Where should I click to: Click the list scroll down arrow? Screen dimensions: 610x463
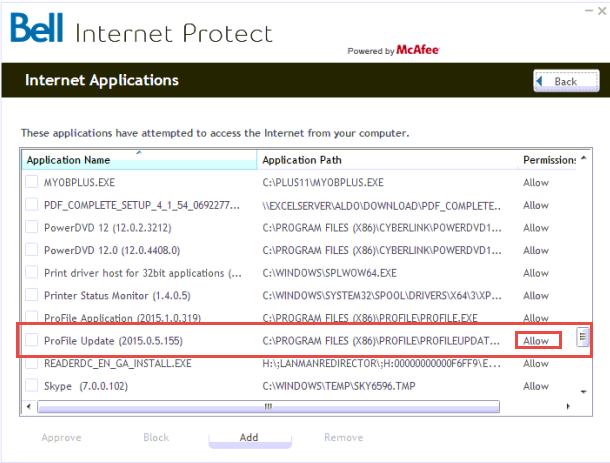coord(584,392)
